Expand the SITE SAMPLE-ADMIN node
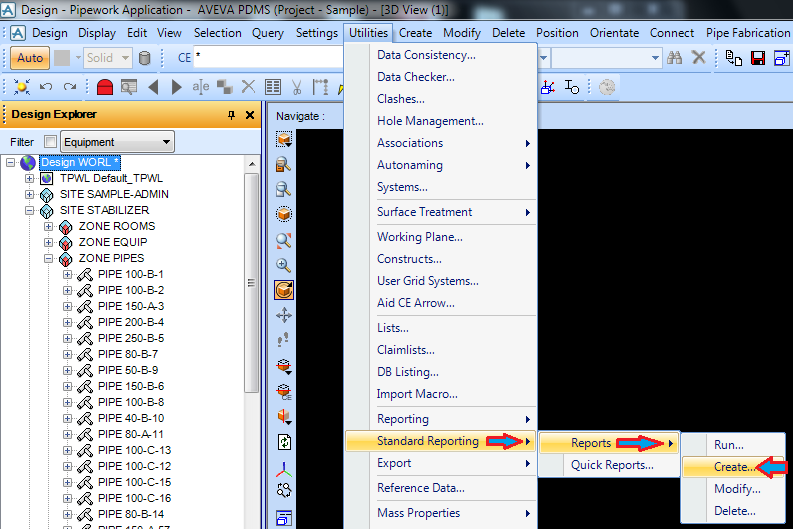This screenshot has height=529, width=793. point(29,195)
